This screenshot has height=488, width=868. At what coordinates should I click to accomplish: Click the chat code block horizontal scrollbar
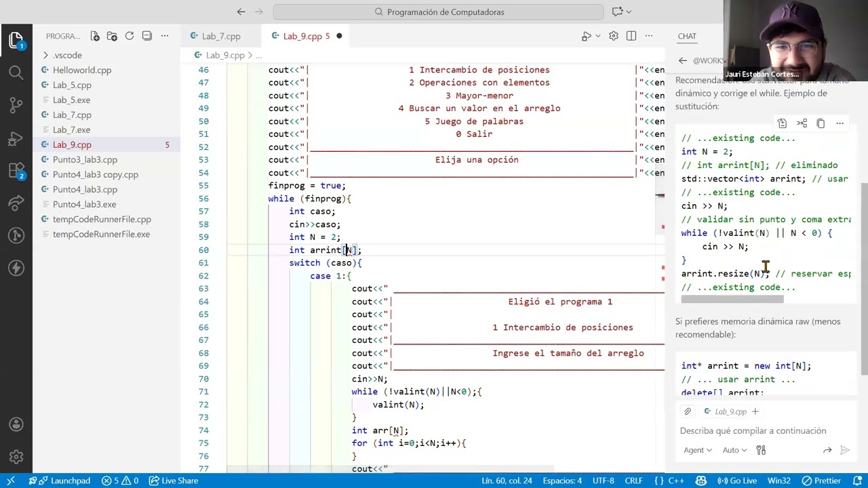pos(732,299)
